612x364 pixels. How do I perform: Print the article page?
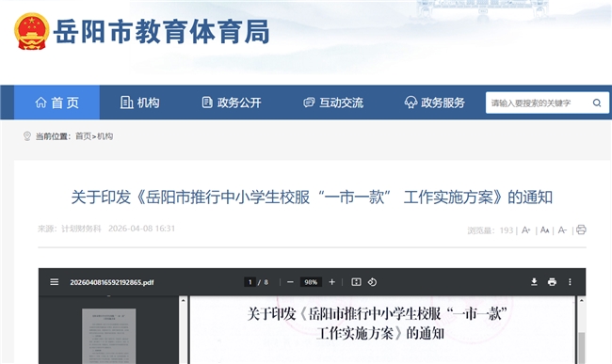coord(581,229)
